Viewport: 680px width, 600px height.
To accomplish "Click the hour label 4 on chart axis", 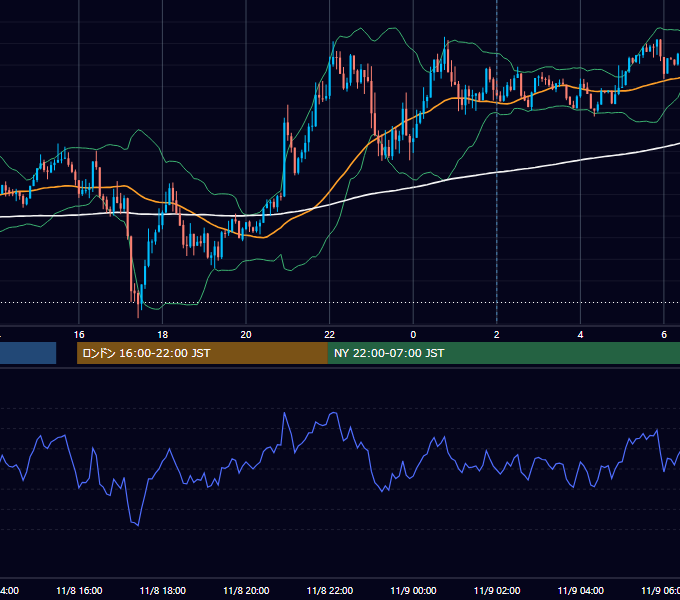I will (580, 335).
